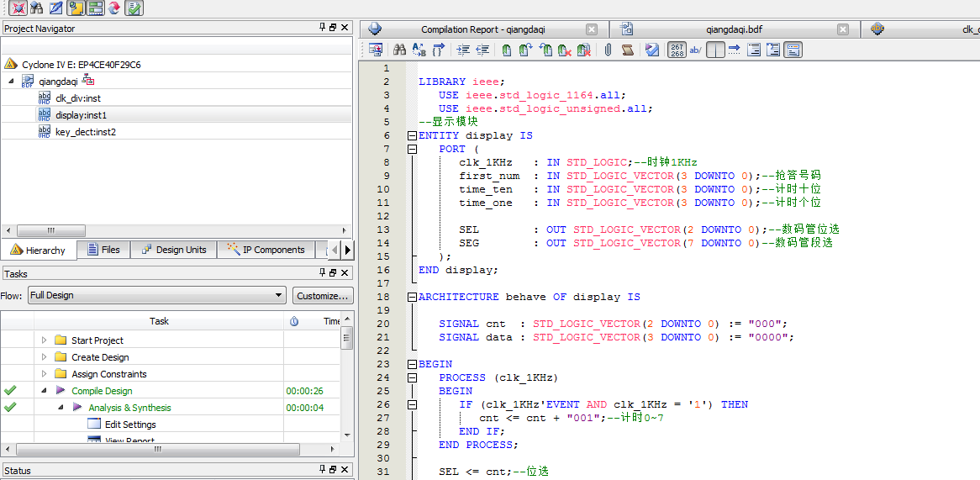980x480 pixels.
Task: Click the scroll-shaped template icon in editor toolbar
Action: [627, 50]
